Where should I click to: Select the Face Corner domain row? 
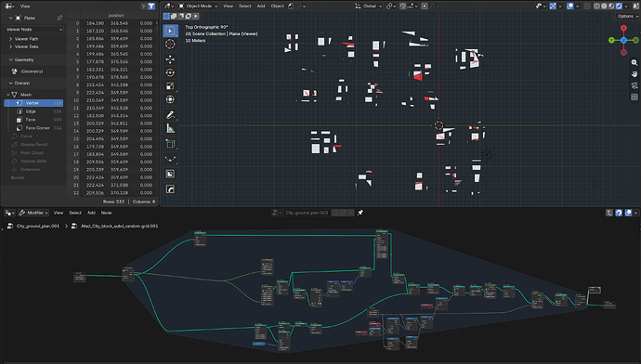point(33,128)
